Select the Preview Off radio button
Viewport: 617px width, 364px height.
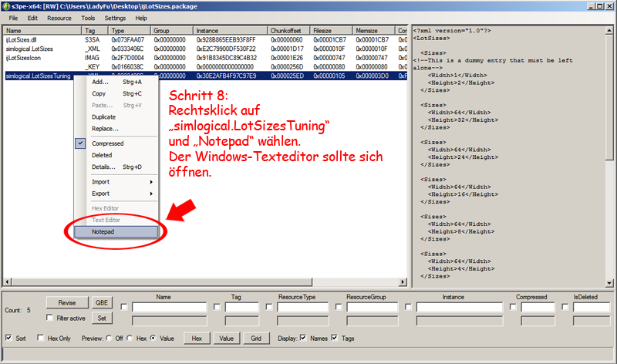(109, 338)
